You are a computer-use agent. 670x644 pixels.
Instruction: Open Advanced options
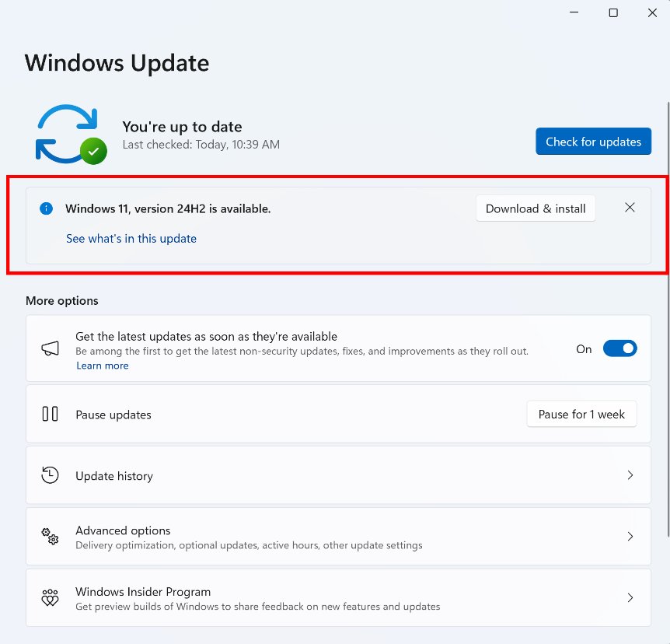point(338,537)
